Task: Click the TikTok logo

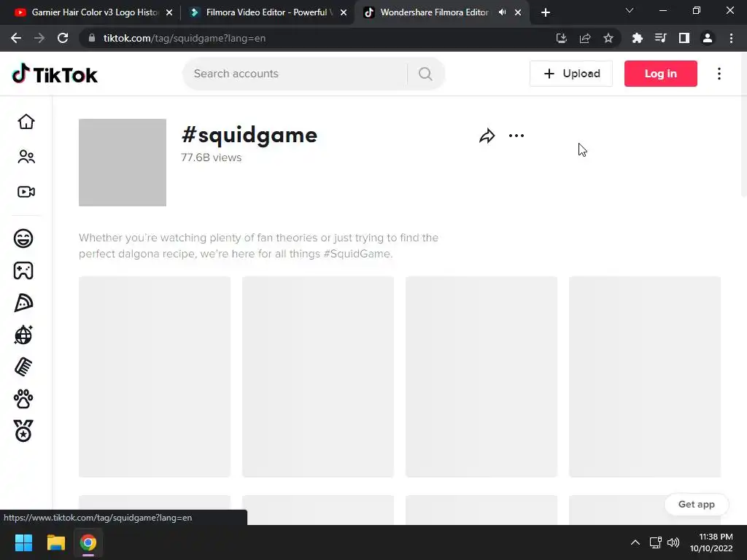Action: pyautogui.click(x=54, y=74)
